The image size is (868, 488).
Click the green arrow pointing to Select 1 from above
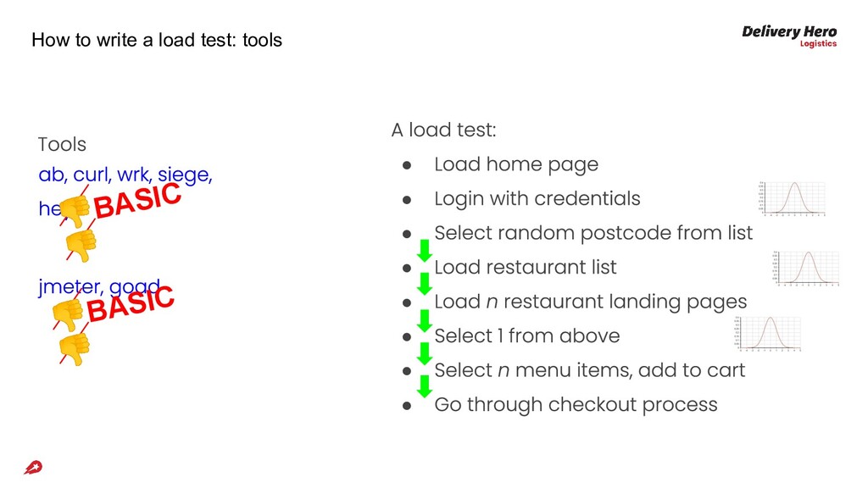pos(425,320)
